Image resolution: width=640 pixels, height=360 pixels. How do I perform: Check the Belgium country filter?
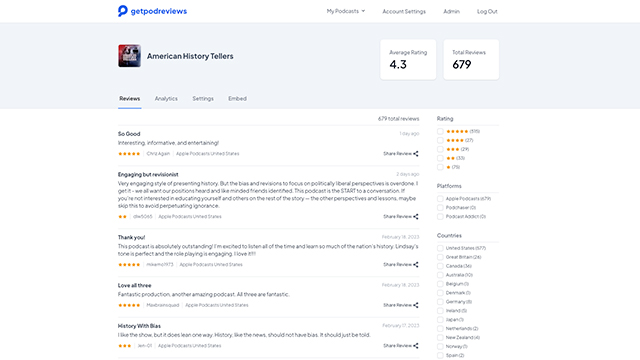[x=440, y=284]
